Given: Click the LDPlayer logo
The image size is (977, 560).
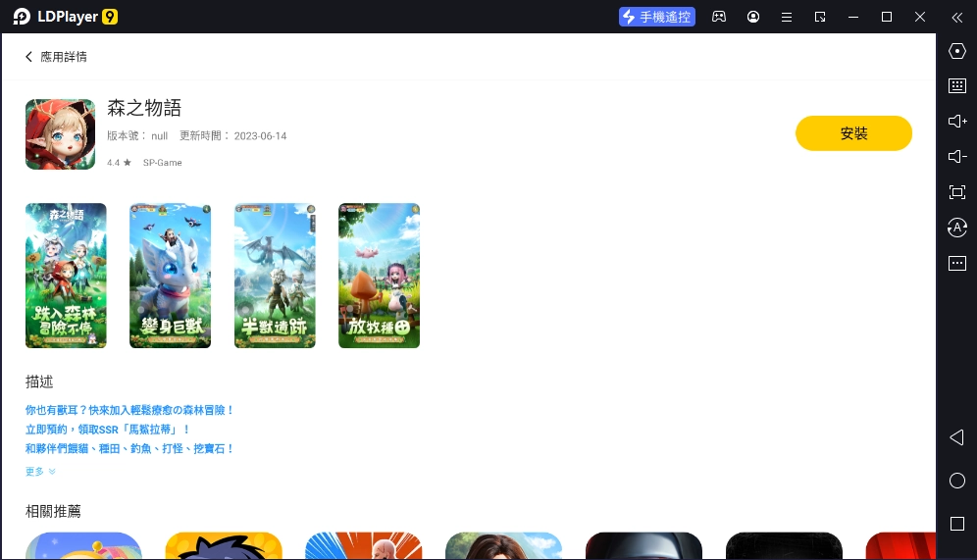Looking at the screenshot, I should [x=66, y=17].
